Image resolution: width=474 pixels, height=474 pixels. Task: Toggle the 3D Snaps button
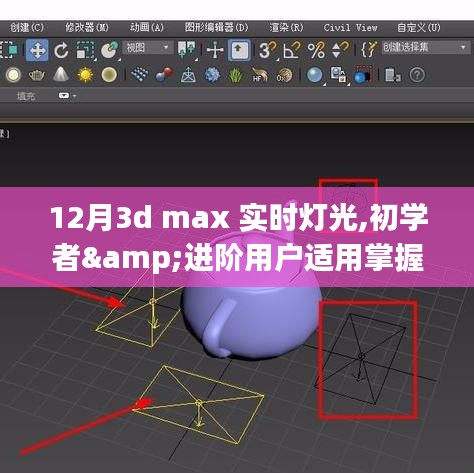click(268, 50)
